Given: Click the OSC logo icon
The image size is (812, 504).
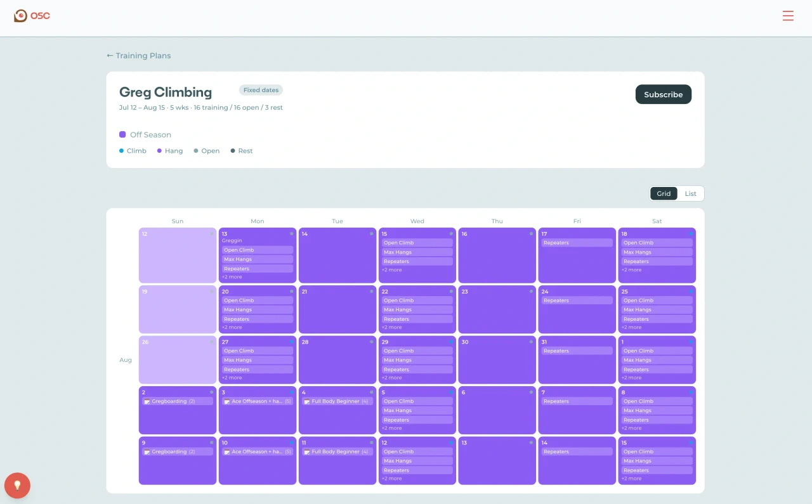Looking at the screenshot, I should point(21,16).
